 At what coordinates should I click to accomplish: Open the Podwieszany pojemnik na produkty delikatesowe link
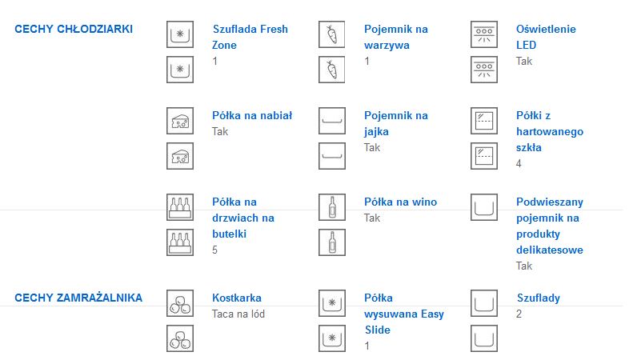tap(550, 226)
